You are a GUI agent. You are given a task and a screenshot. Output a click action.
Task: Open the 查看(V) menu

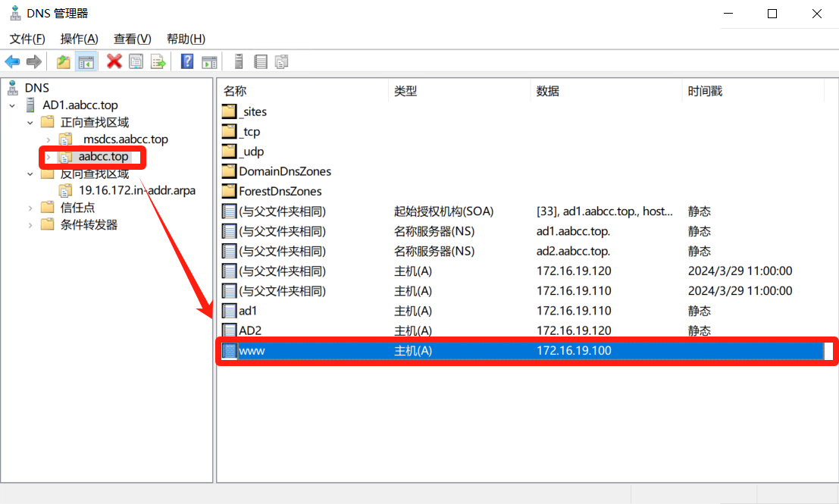(132, 39)
